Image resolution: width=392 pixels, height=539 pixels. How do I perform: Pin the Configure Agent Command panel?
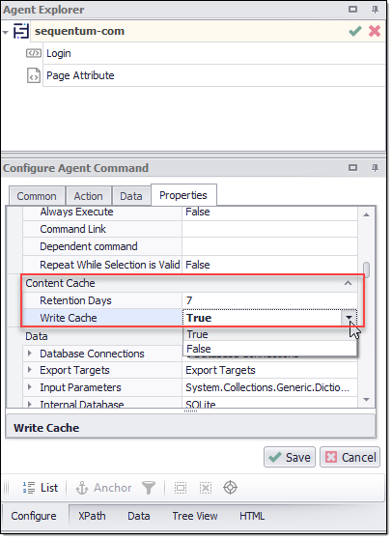(375, 168)
